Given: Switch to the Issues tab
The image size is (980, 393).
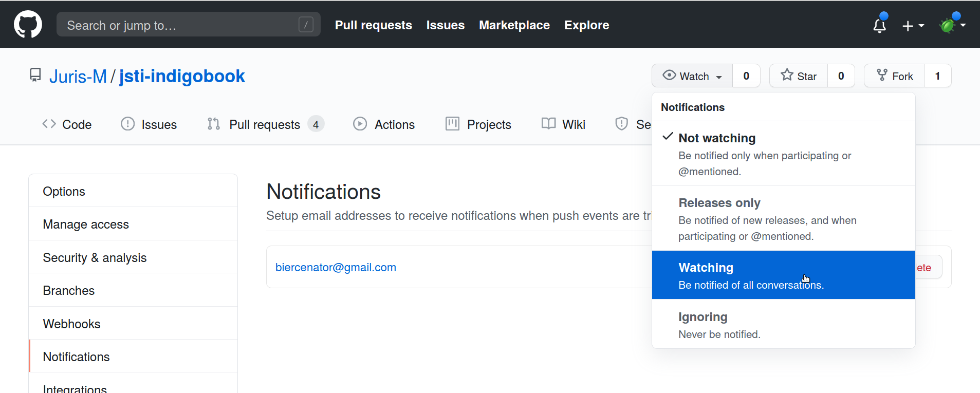Looking at the screenshot, I should click(x=149, y=124).
